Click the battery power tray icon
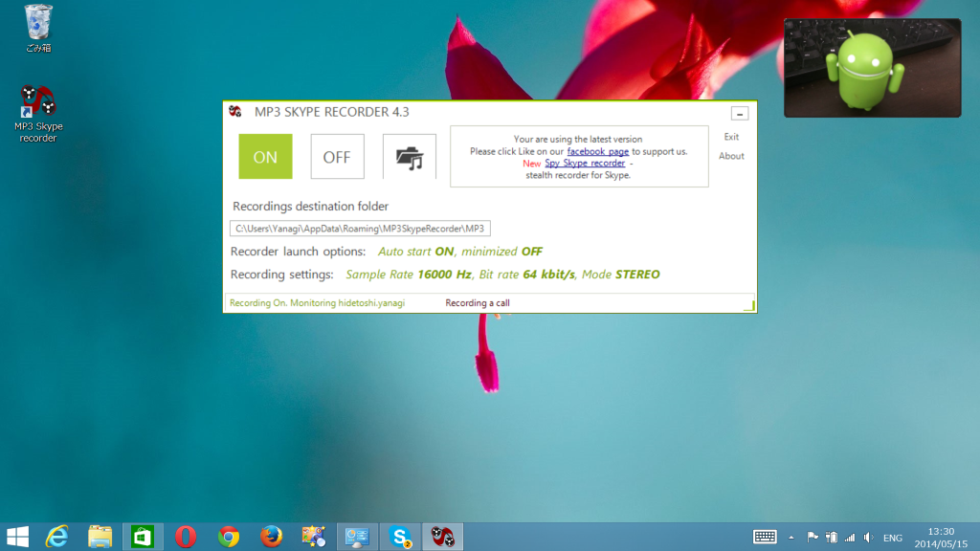The height and width of the screenshot is (551, 980). pyautogui.click(x=832, y=537)
